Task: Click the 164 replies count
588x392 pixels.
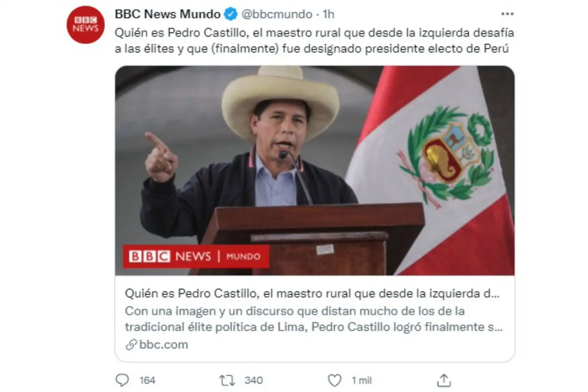Action: tap(147, 380)
